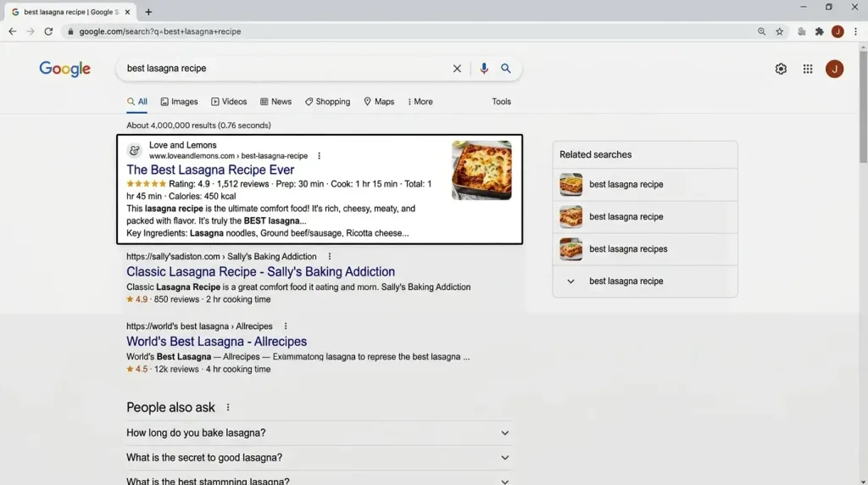The width and height of the screenshot is (868, 485).
Task: Switch to the News tab
Action: [x=275, y=102]
